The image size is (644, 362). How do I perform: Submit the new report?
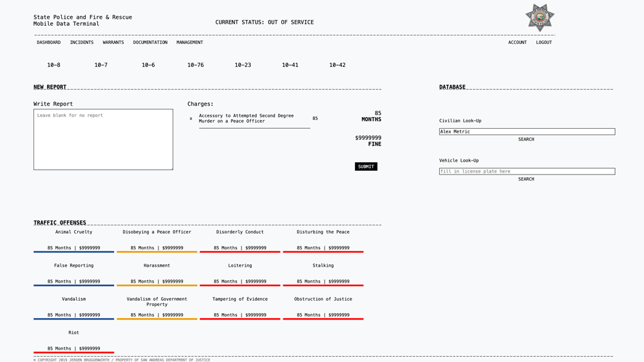pyautogui.click(x=366, y=167)
